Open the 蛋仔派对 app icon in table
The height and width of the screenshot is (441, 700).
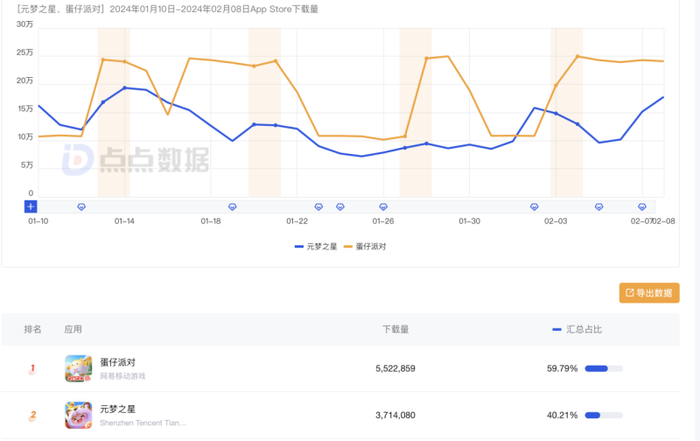point(79,368)
